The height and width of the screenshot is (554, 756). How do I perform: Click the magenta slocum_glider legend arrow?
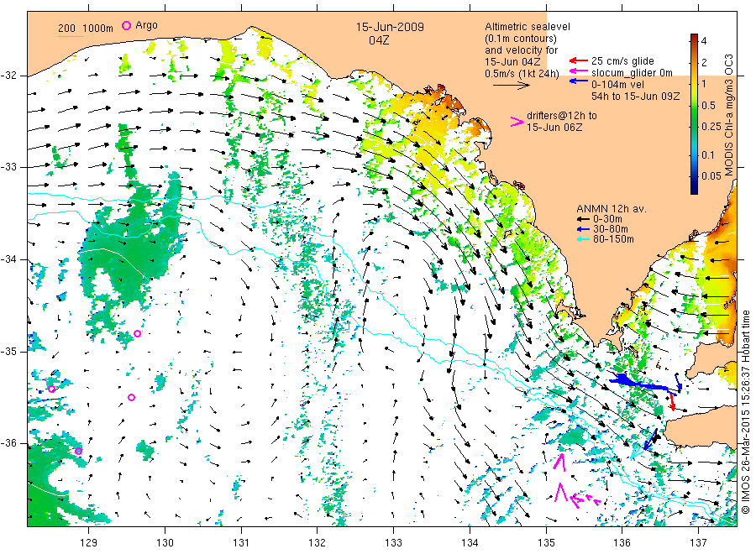[x=579, y=72]
